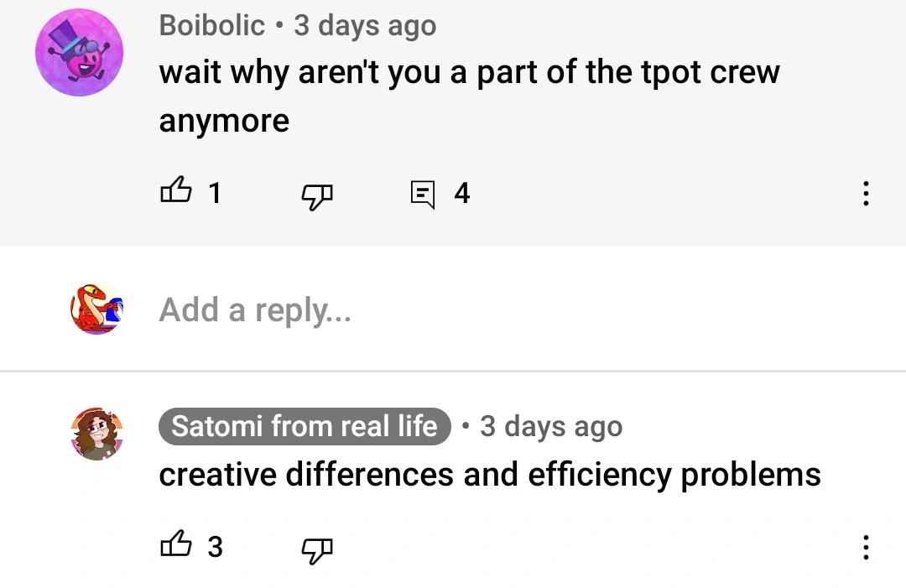Click Boibolic's purple top hat avatar

click(79, 53)
